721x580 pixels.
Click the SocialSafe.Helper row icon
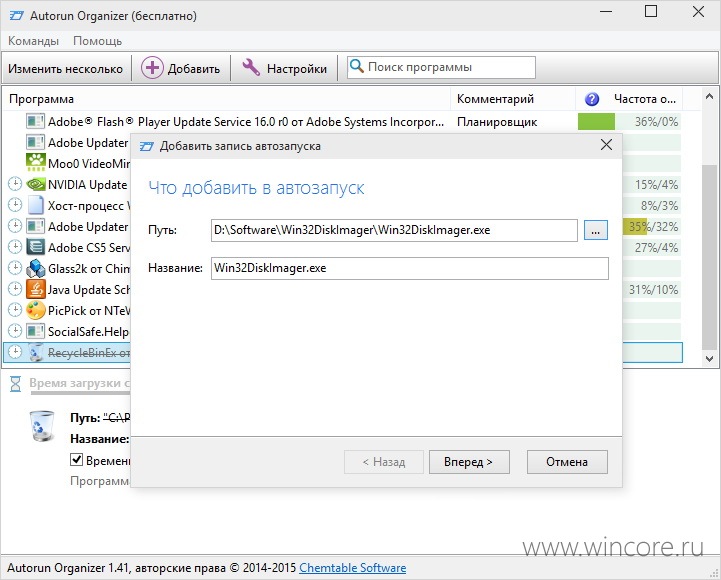click(x=35, y=331)
